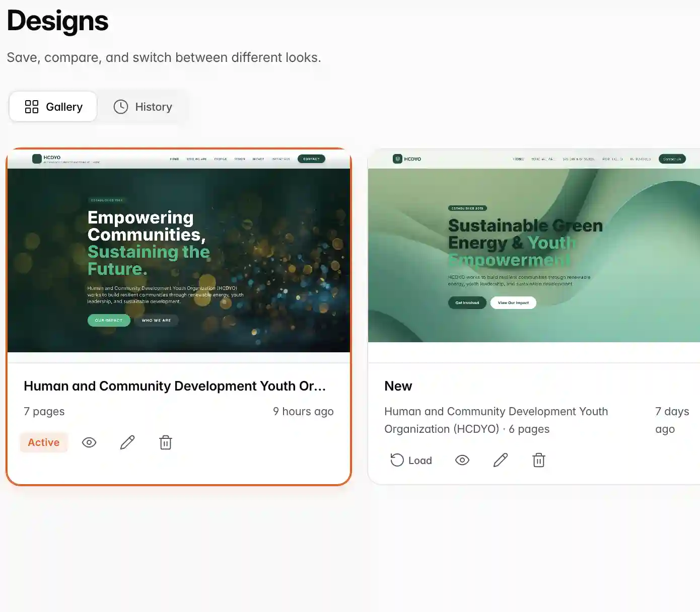This screenshot has height=612, width=700.
Task: Click the "New" design title
Action: pos(398,386)
